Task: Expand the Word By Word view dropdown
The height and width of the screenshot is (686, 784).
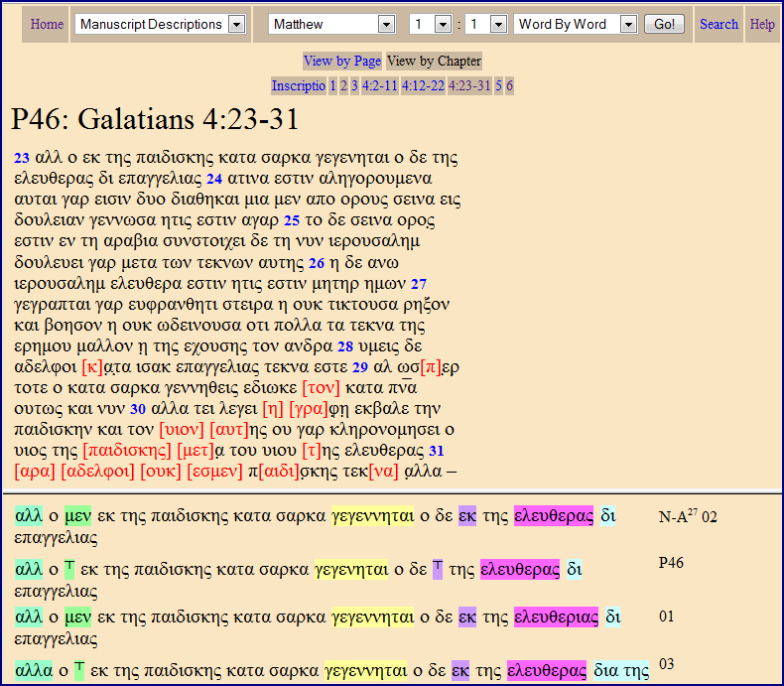Action: coord(576,24)
